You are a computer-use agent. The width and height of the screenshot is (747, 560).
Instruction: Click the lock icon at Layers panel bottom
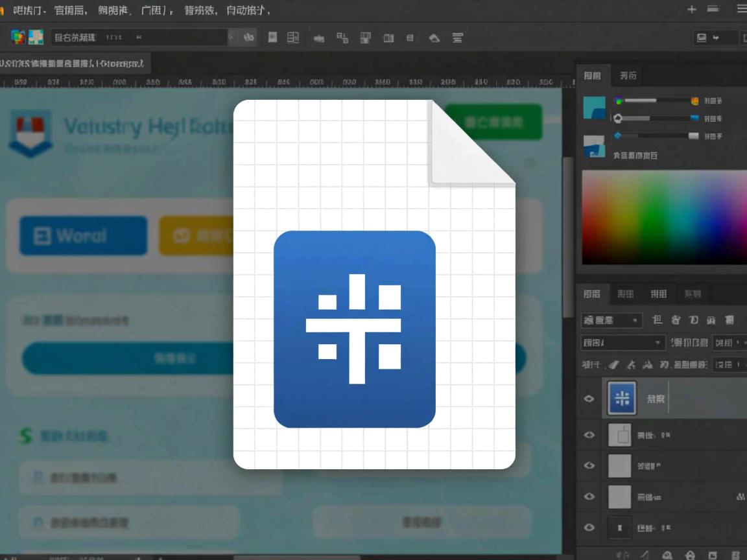click(690, 555)
